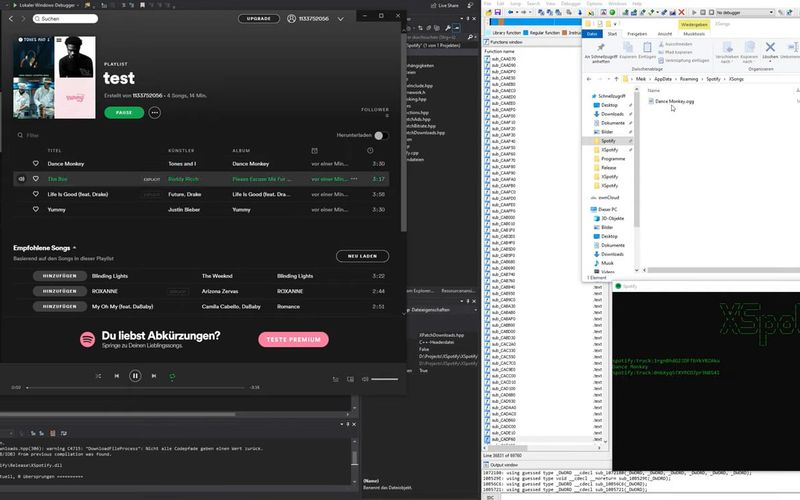Skip to next track in Spotify
Screen dimensions: 800x500
click(154, 376)
